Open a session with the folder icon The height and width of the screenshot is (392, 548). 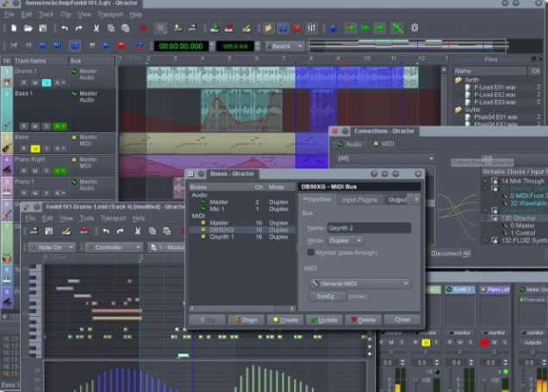click(x=28, y=28)
